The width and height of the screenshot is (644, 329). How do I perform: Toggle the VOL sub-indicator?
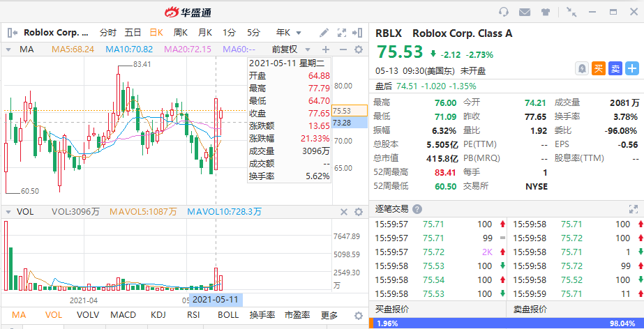coord(54,315)
